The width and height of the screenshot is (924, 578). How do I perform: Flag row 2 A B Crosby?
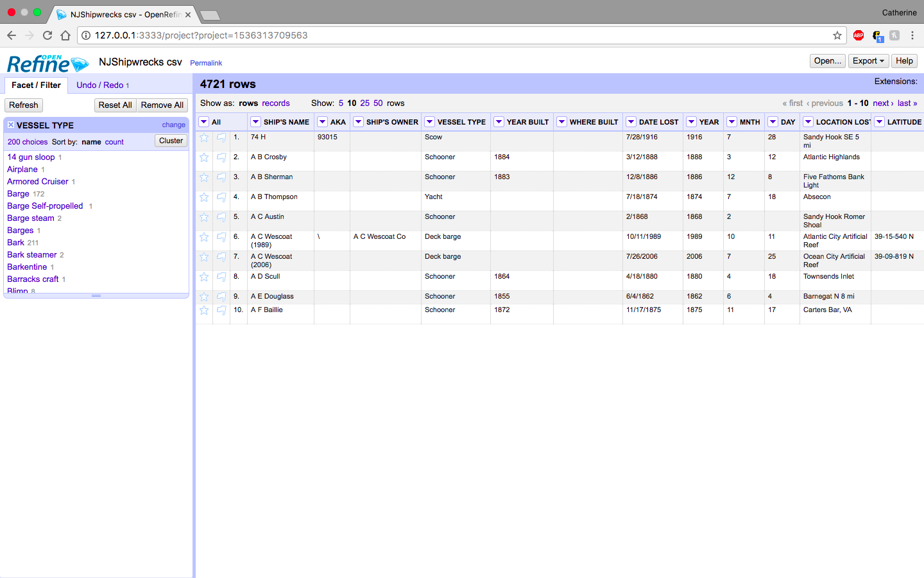pos(221,157)
